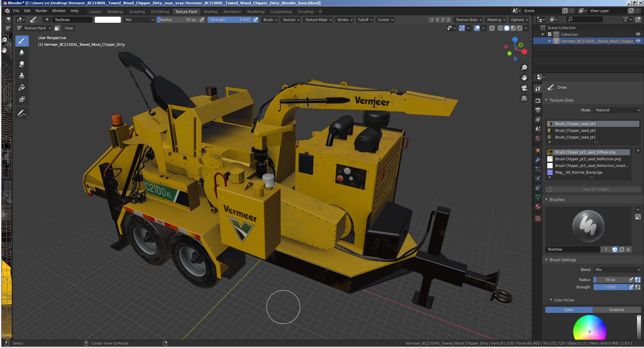Open the Texture Slots header dropdown
The image size is (644, 348).
(x=469, y=20)
